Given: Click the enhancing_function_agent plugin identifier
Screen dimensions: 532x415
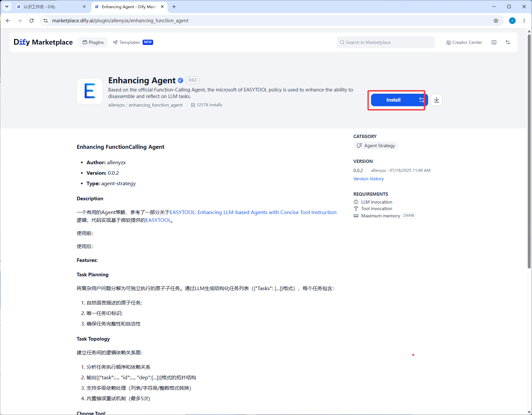Looking at the screenshot, I should click(x=156, y=105).
